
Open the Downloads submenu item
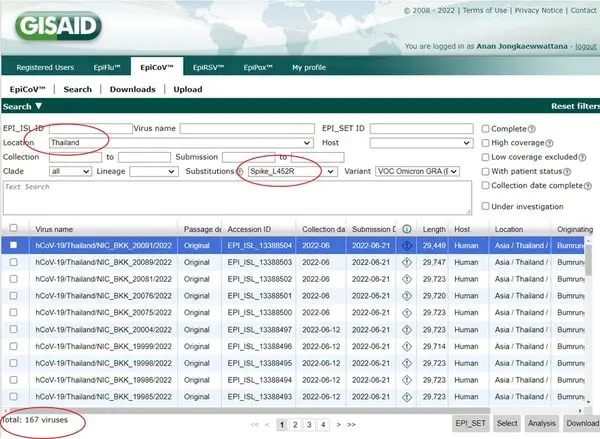click(x=132, y=89)
